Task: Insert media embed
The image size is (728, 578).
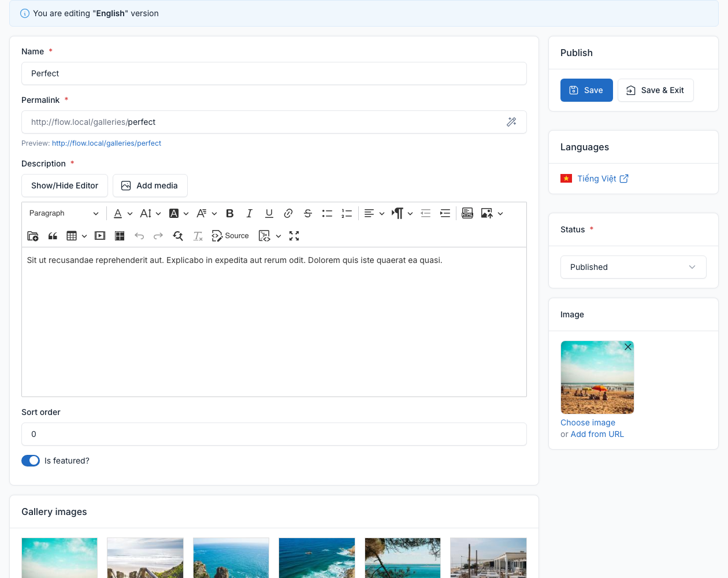Action: click(x=100, y=236)
